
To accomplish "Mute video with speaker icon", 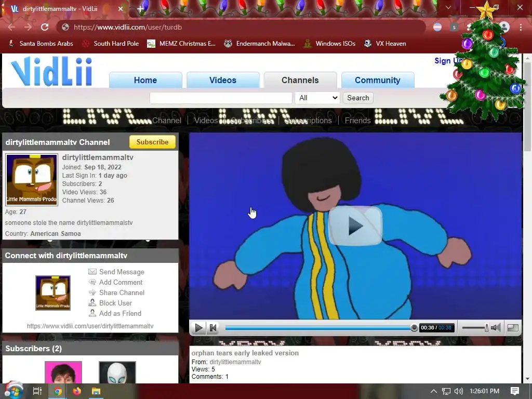I will click(496, 328).
